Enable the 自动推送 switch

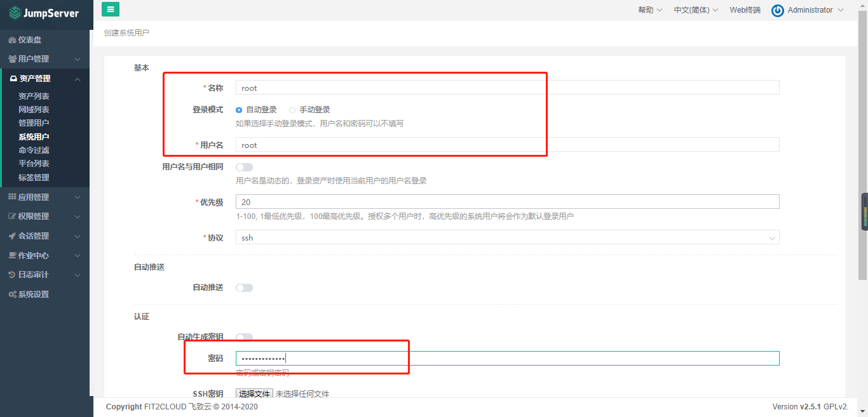(244, 288)
